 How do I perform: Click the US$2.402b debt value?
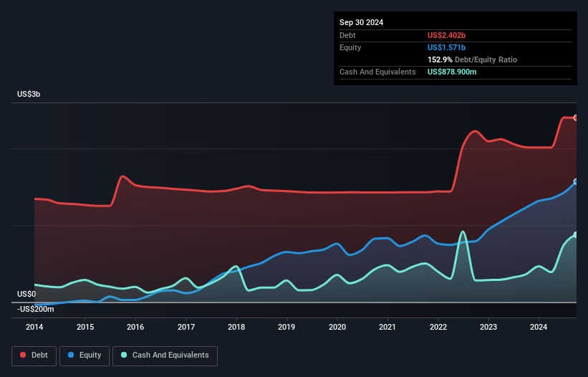(446, 35)
